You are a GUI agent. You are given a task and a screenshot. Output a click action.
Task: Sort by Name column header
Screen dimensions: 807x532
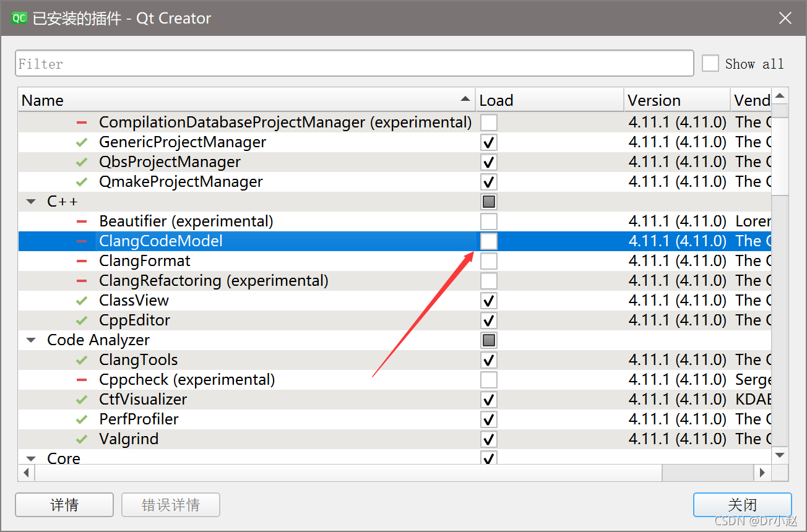pyautogui.click(x=247, y=100)
